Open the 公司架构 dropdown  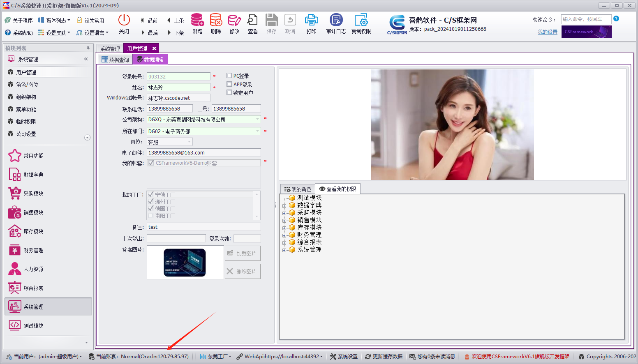click(x=258, y=119)
